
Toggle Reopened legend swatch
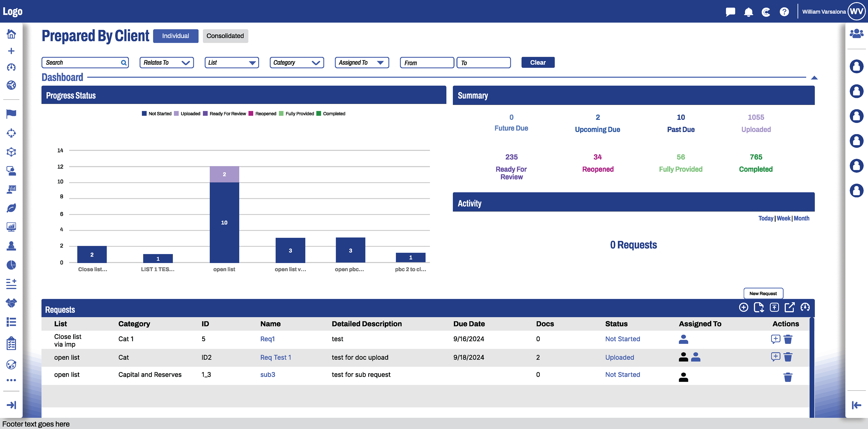[x=251, y=113]
